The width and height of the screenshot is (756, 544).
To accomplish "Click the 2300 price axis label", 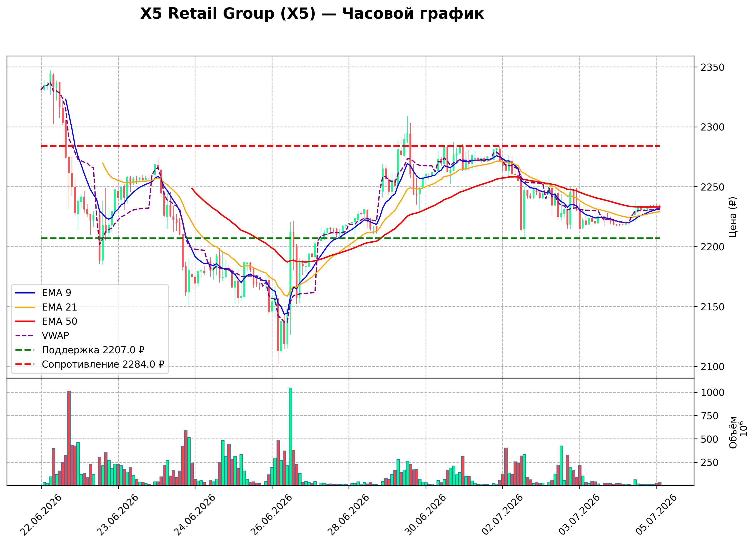I will (x=713, y=127).
